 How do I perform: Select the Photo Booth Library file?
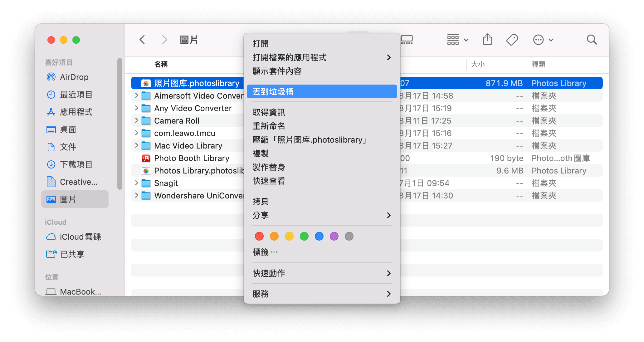(x=192, y=158)
